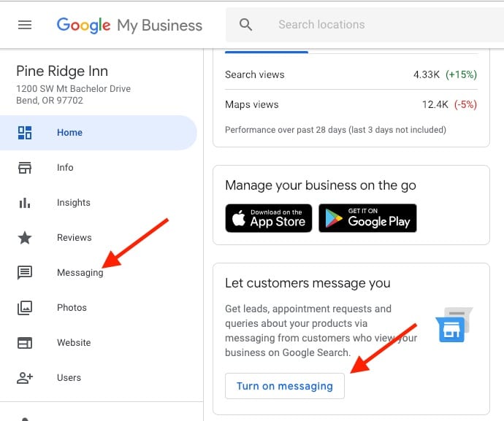Viewport: 504px width, 421px height.
Task: Focus the Search locations field
Action: [364, 25]
